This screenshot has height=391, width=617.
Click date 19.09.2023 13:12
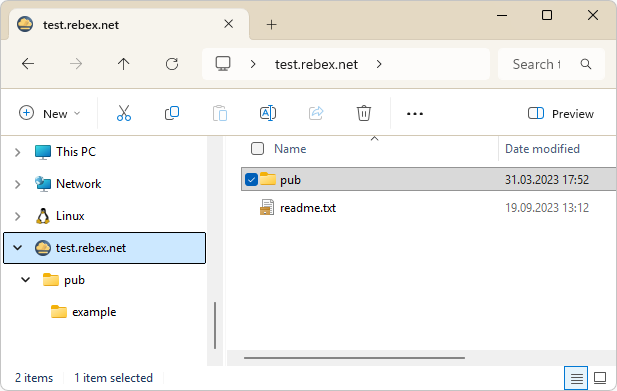click(x=547, y=208)
